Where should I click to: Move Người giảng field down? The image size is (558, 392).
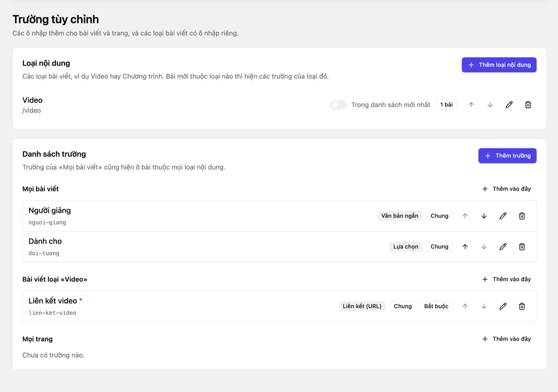pyautogui.click(x=484, y=216)
